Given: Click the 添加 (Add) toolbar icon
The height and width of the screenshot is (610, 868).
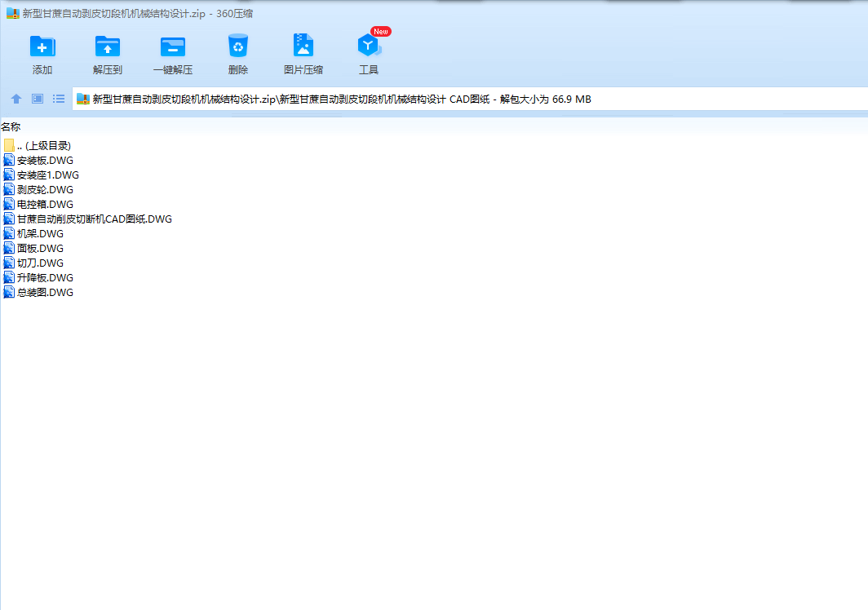Looking at the screenshot, I should point(42,46).
